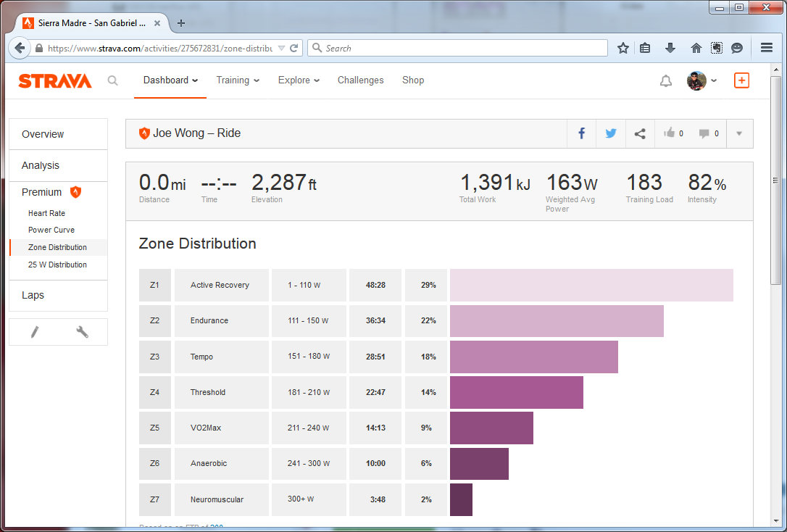Image resolution: width=787 pixels, height=532 pixels.
Task: Open the 25 W Distribution view
Action: pyautogui.click(x=57, y=265)
